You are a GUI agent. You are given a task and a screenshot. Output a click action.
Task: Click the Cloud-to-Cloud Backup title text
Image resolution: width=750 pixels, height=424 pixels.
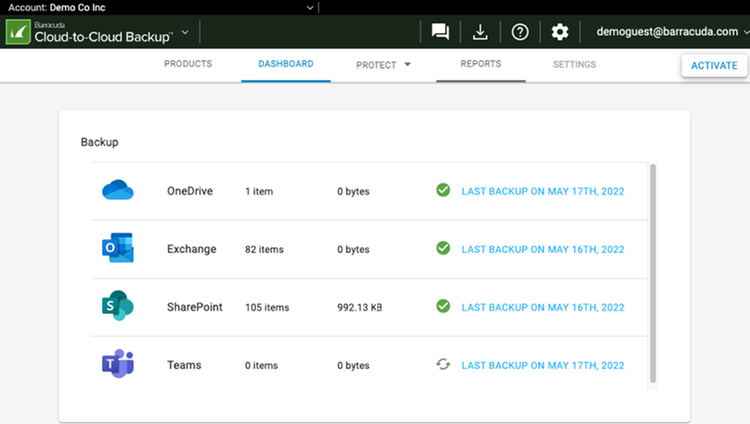tap(103, 37)
